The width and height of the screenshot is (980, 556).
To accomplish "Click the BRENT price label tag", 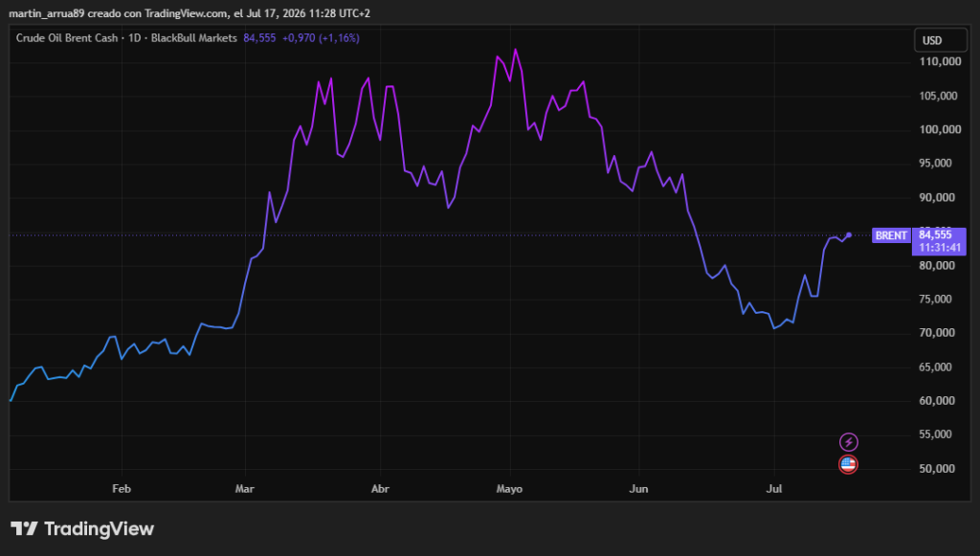I will [891, 235].
